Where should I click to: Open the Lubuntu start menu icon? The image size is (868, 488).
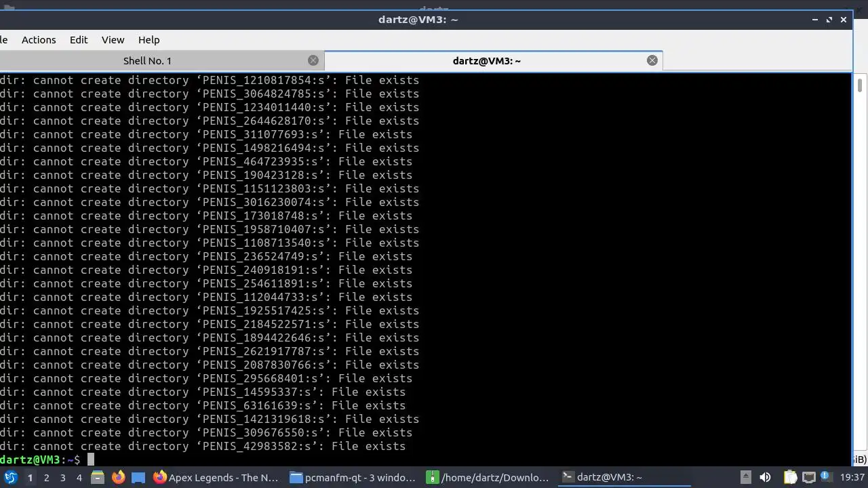[x=10, y=477]
